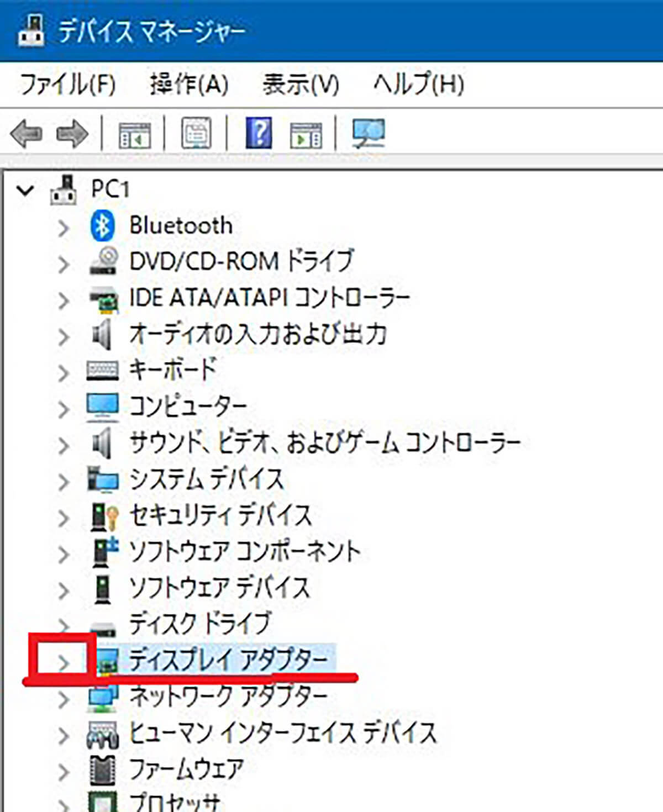The width and height of the screenshot is (663, 812).
Task: Click the speaker icon beside オーディオの入力および出力
Action: tap(102, 335)
